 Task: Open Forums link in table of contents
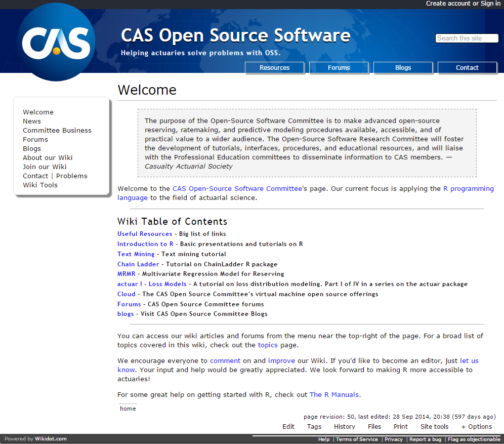point(129,304)
